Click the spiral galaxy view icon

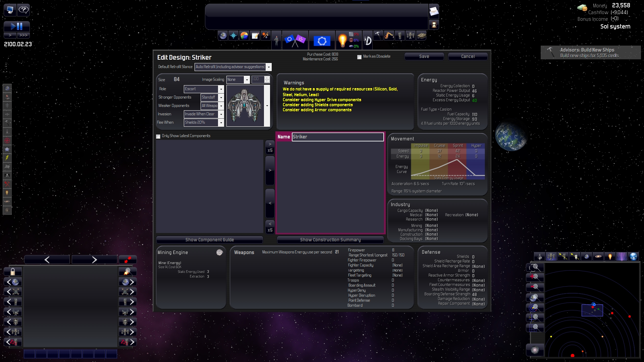coord(535,350)
